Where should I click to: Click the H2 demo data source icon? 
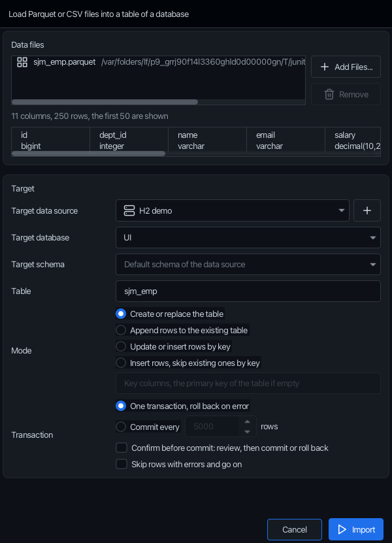click(x=129, y=210)
